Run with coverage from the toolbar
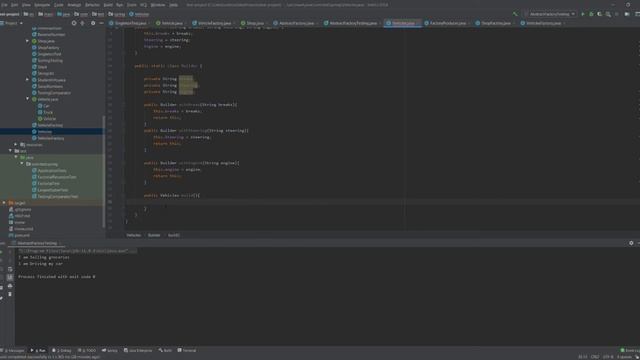 (599, 14)
